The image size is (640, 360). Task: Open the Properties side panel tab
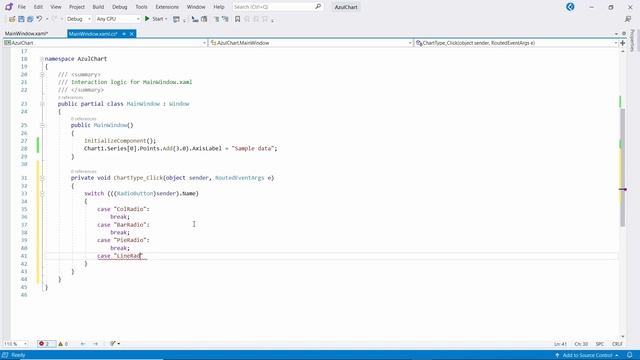pyautogui.click(x=633, y=40)
